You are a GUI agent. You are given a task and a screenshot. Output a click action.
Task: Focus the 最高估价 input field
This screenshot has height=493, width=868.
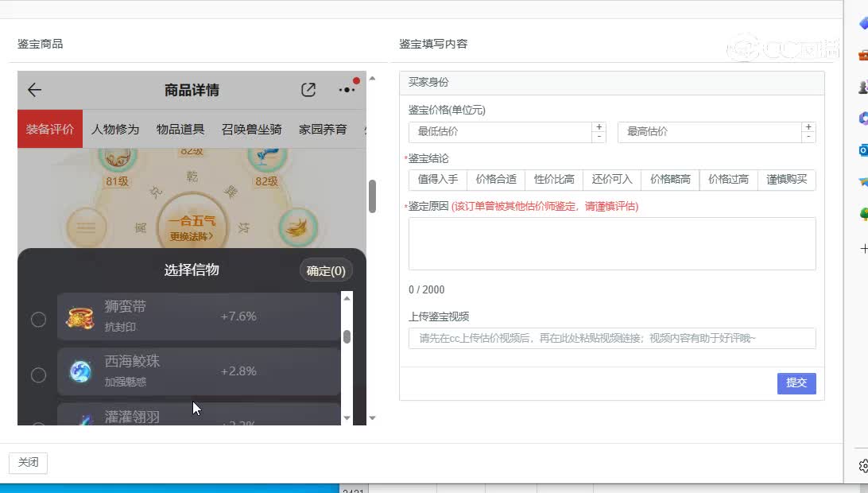click(710, 132)
